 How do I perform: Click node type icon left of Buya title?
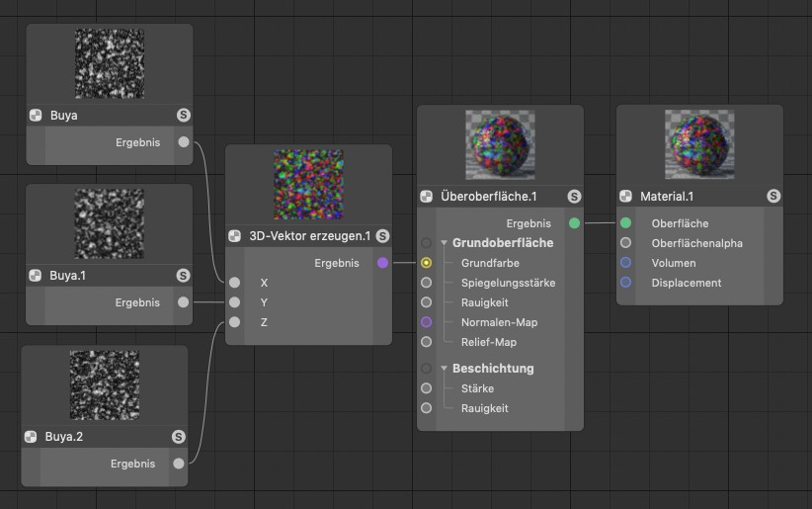36,116
